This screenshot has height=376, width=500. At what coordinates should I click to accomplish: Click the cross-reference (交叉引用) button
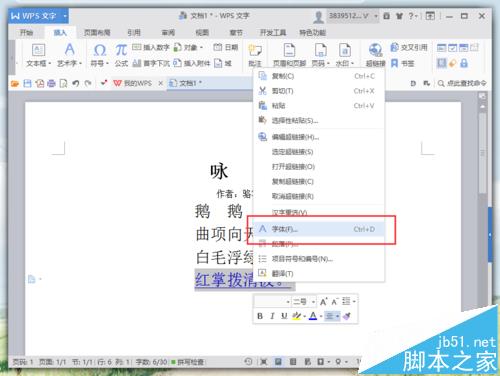[409, 48]
